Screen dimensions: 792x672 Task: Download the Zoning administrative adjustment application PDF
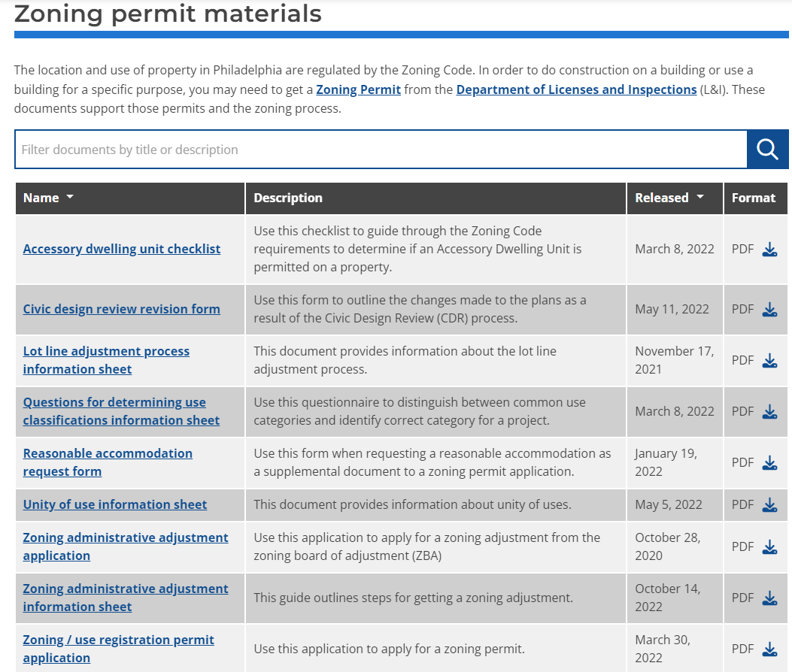tap(769, 546)
